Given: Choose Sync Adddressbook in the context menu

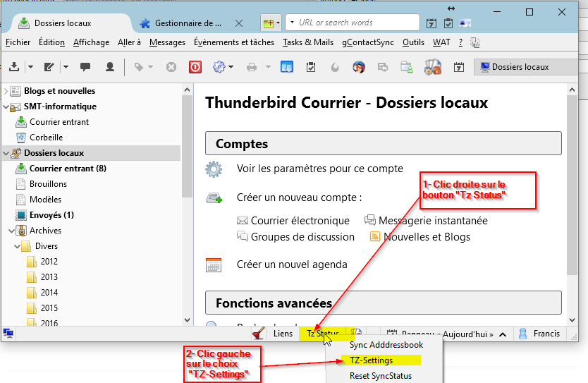Looking at the screenshot, I should point(386,345).
